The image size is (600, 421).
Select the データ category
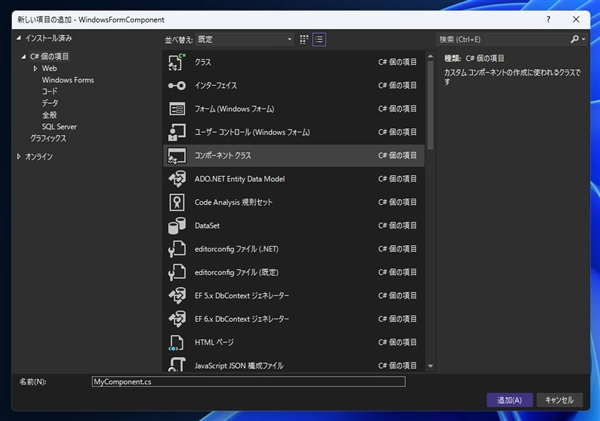click(x=50, y=103)
